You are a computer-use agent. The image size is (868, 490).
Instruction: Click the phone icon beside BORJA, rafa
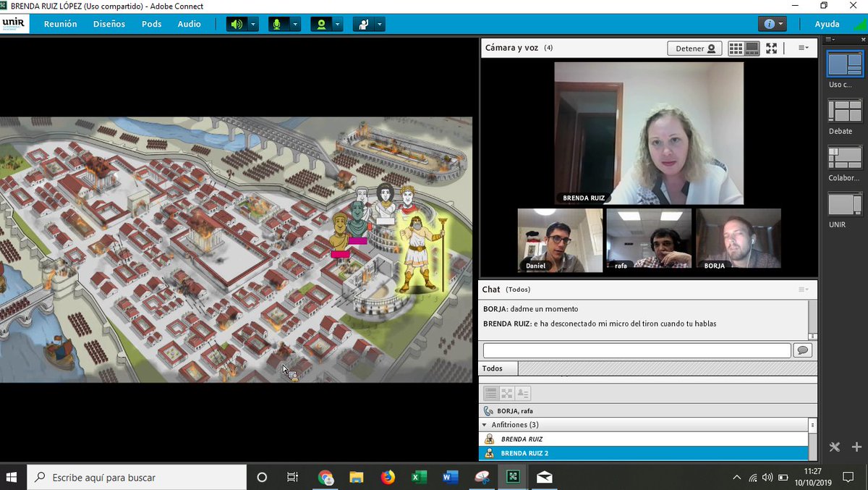[x=489, y=410]
